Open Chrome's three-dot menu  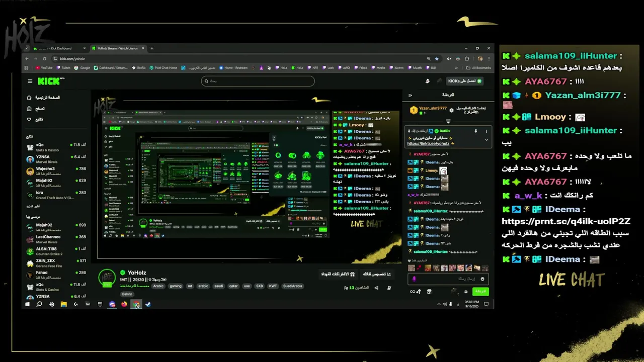(x=489, y=59)
